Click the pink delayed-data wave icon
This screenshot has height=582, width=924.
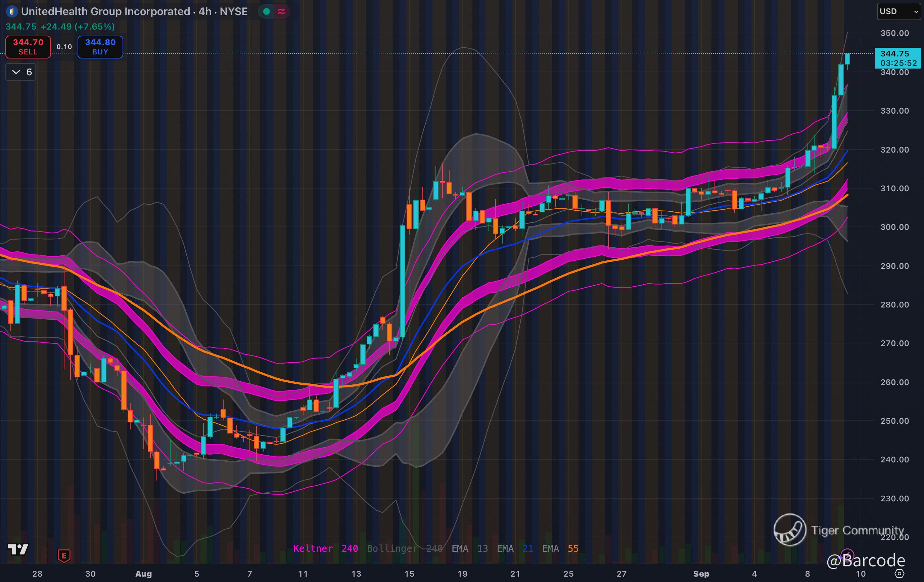pyautogui.click(x=281, y=11)
